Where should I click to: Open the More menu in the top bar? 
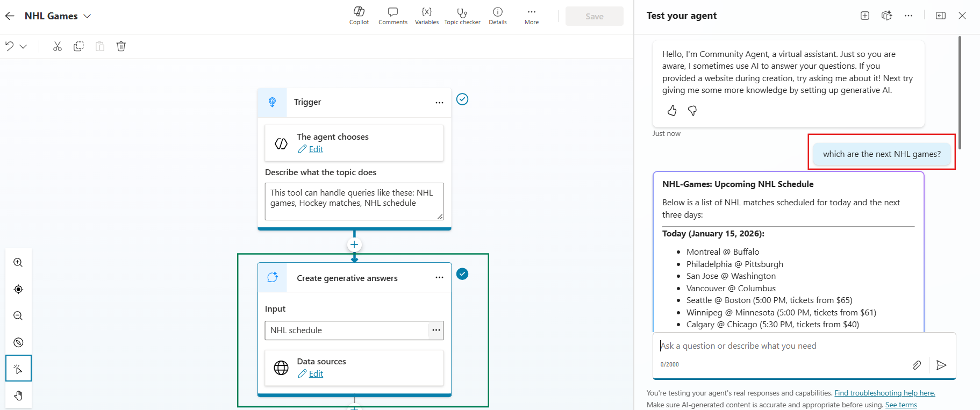532,16
